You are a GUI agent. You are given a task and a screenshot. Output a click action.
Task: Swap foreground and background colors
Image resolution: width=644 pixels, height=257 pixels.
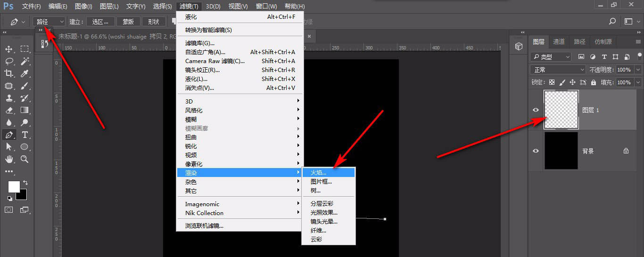(25, 182)
